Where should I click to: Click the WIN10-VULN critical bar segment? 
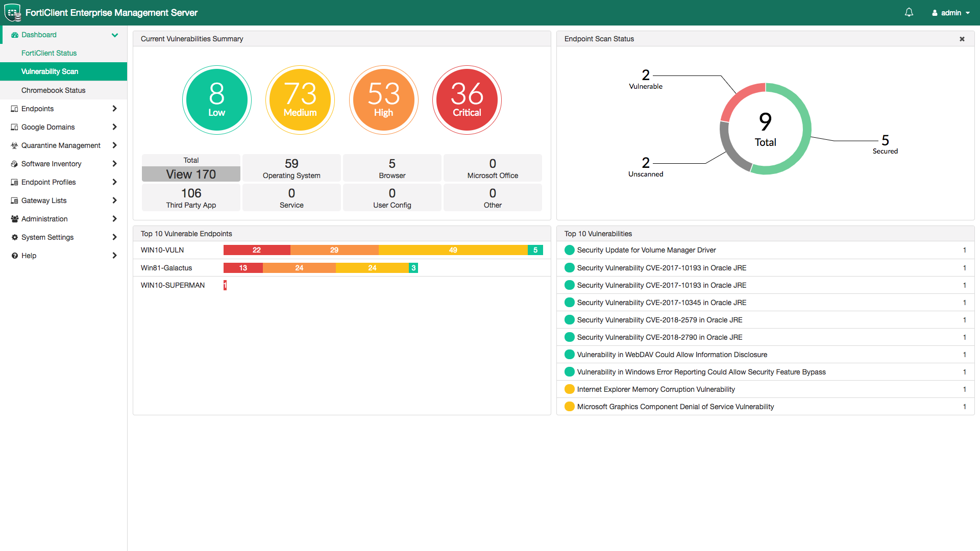pos(256,250)
